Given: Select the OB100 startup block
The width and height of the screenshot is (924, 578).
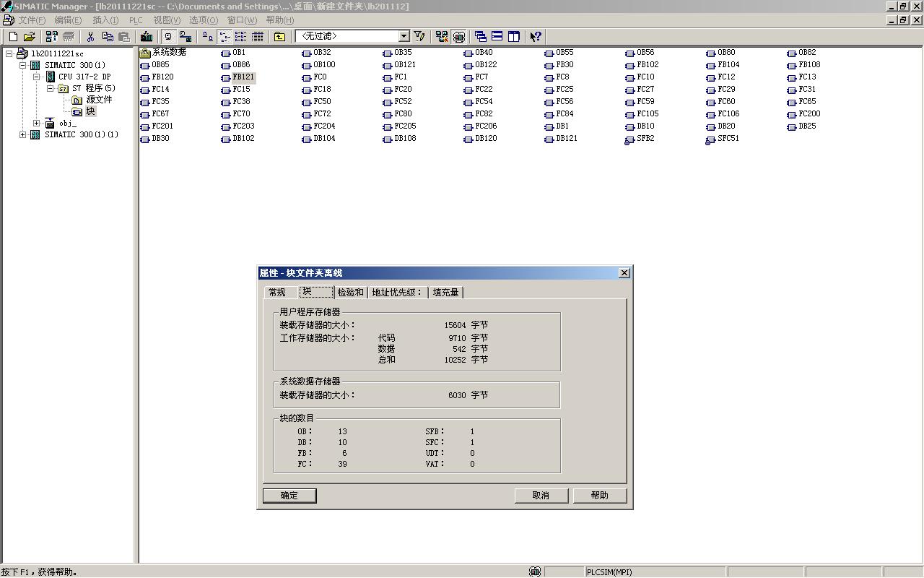Looking at the screenshot, I should point(318,64).
